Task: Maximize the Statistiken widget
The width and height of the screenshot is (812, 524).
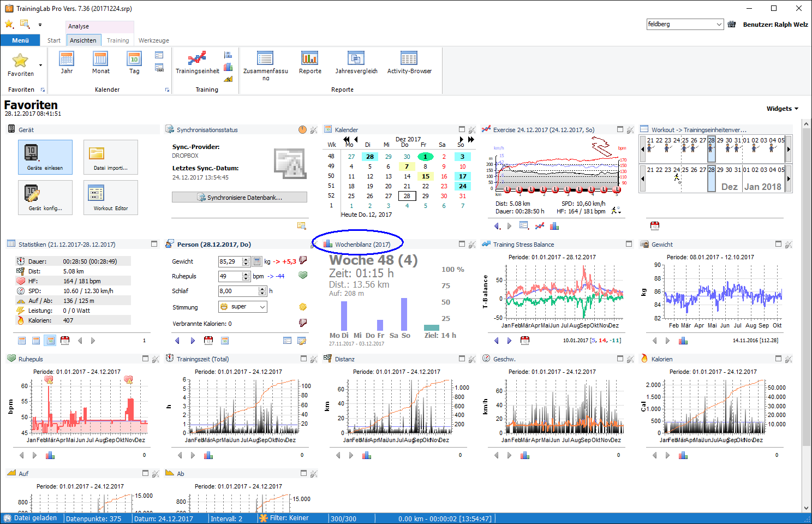Action: [154, 244]
